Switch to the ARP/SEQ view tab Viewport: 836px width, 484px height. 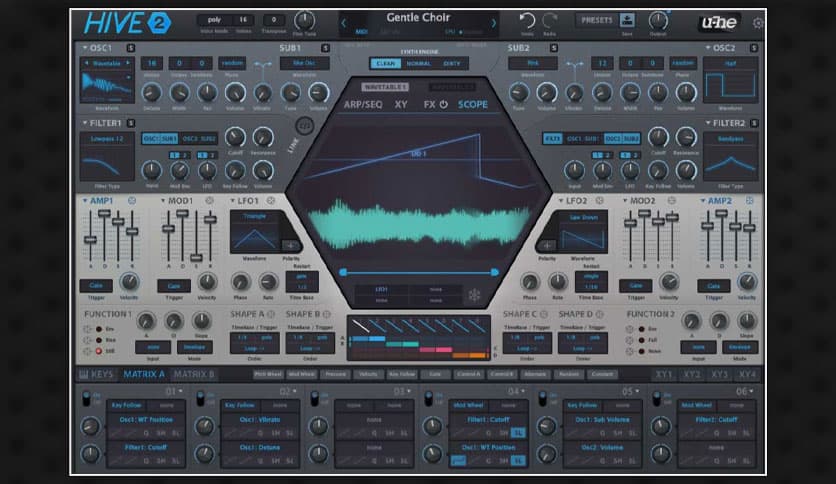362,104
